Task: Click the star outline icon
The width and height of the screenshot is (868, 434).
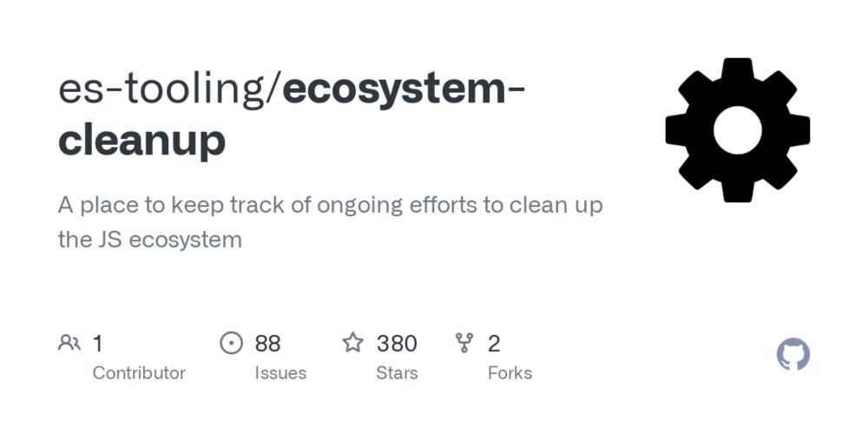Action: point(352,343)
